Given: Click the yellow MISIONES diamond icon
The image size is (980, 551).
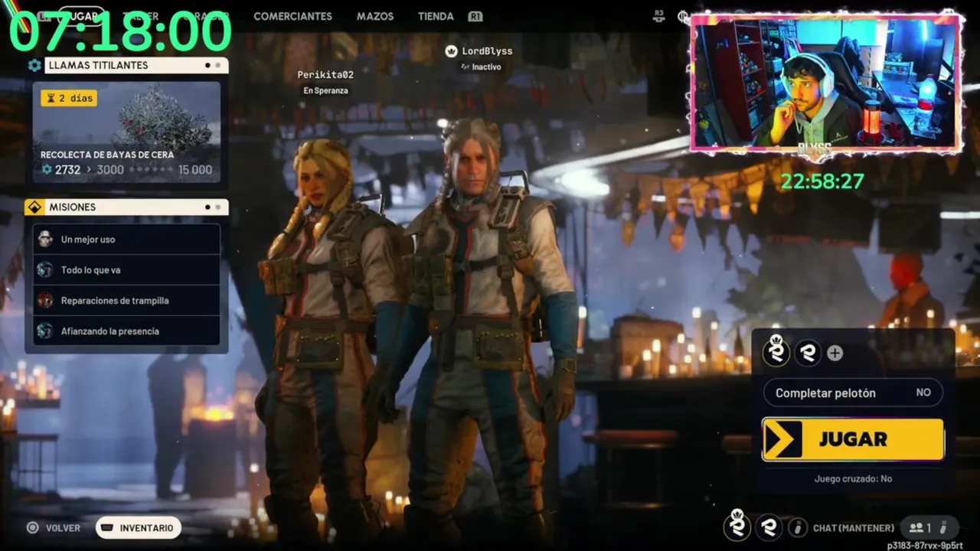Looking at the screenshot, I should (34, 207).
